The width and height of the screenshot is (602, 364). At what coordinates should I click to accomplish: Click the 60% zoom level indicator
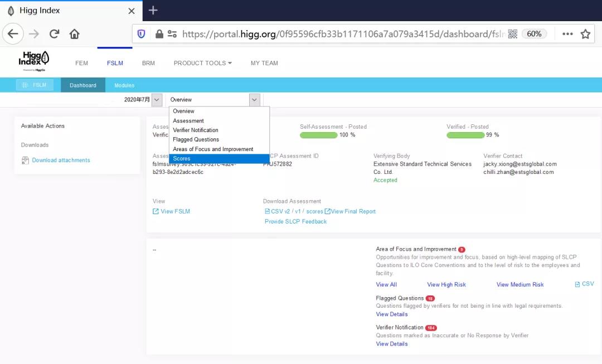(534, 34)
